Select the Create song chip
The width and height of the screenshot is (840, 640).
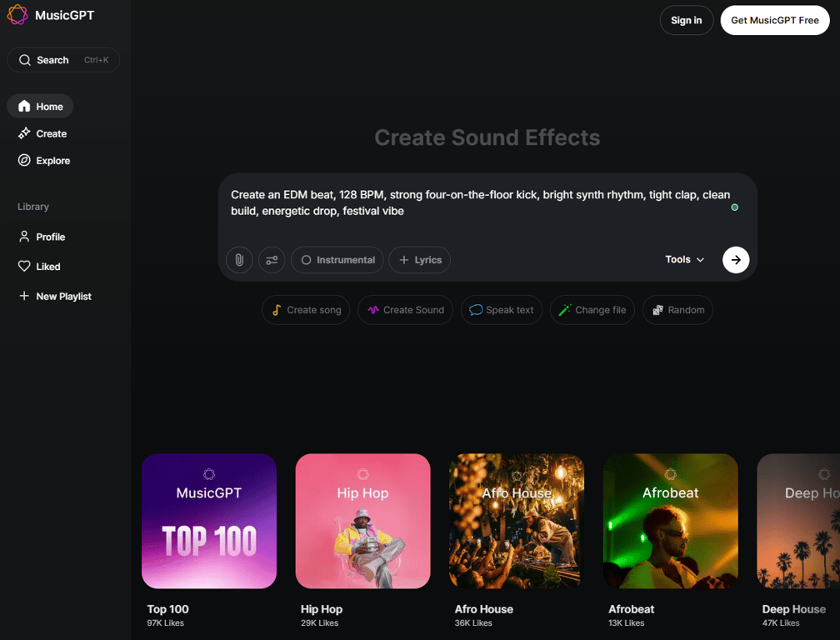(x=306, y=310)
